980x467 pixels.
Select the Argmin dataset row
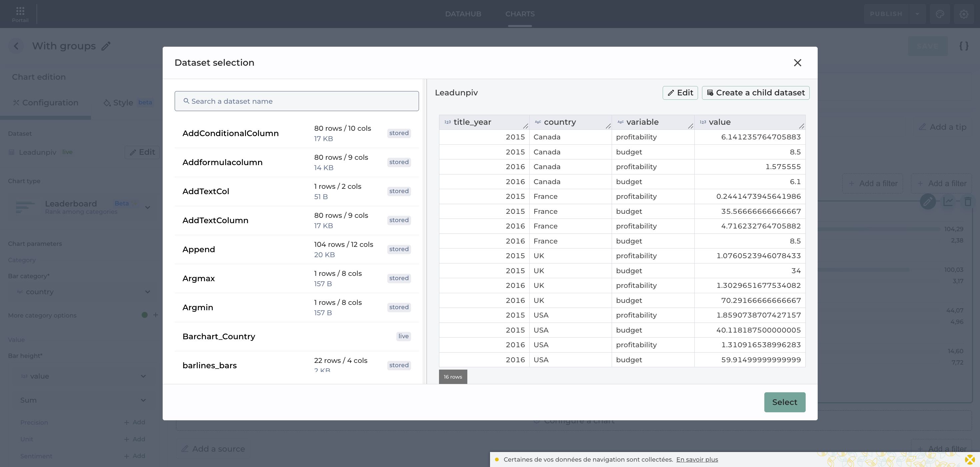(x=296, y=308)
